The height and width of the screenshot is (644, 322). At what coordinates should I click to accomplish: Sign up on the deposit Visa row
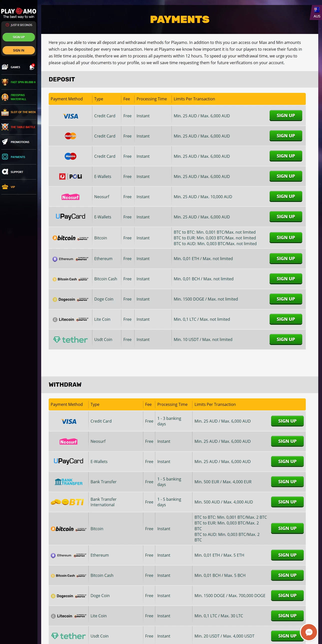coord(286,116)
